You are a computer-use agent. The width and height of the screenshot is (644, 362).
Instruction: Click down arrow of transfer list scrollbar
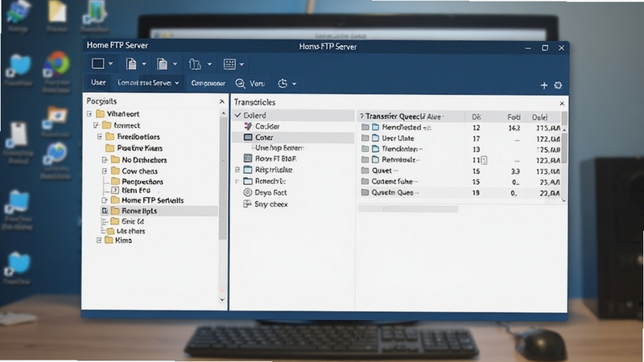pos(564,200)
